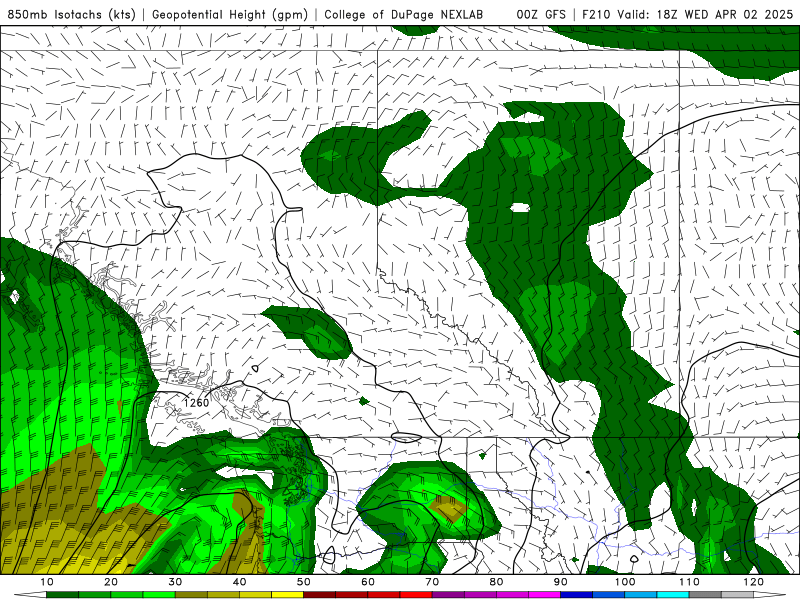Pick the bright yellow swatch ending at 50 kts
The height and width of the screenshot is (600, 800).
click(287, 595)
